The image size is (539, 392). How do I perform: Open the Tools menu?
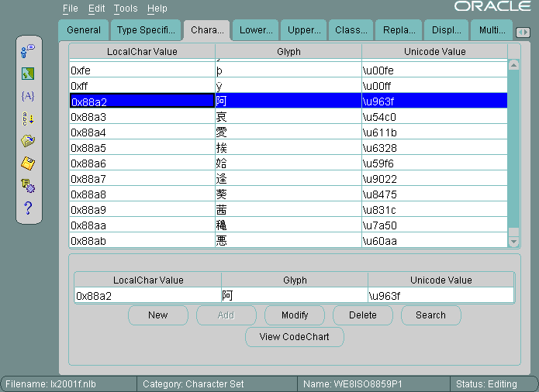tap(125, 9)
